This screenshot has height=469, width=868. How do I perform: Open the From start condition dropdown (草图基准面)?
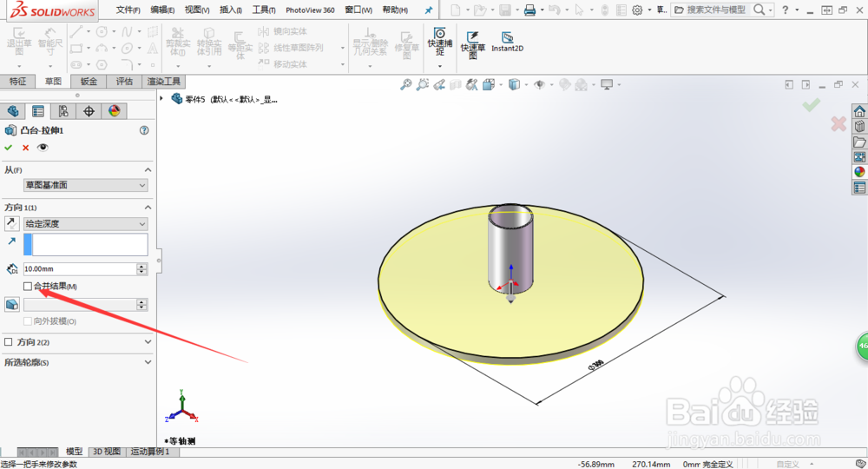[x=85, y=185]
